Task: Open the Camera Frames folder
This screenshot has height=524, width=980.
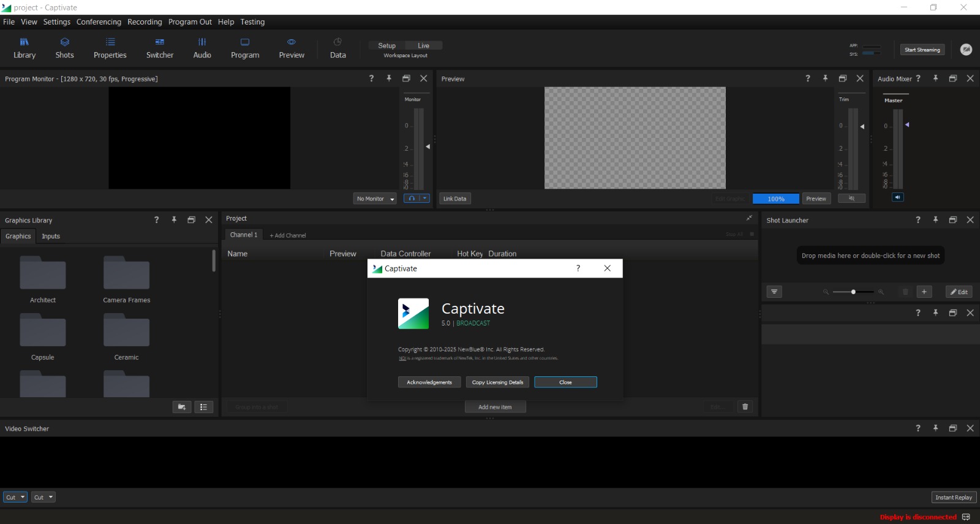Action: [x=127, y=280]
